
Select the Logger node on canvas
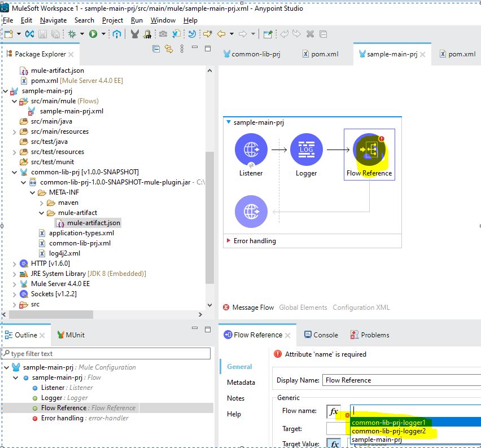click(306, 151)
